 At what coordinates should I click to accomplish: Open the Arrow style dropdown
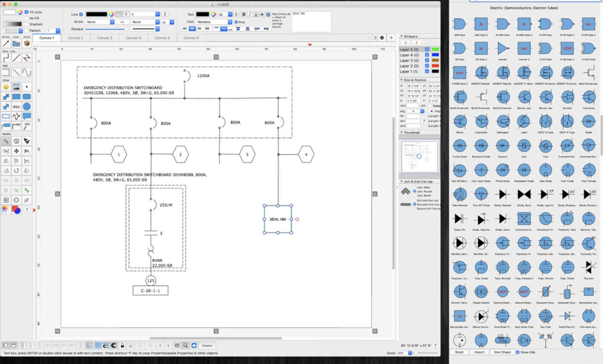(x=100, y=22)
